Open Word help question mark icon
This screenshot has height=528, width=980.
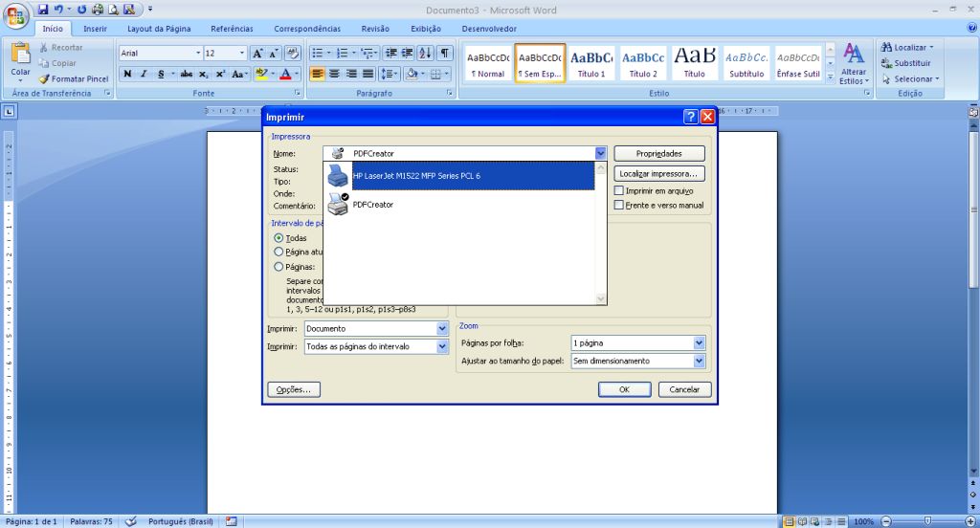(x=971, y=28)
